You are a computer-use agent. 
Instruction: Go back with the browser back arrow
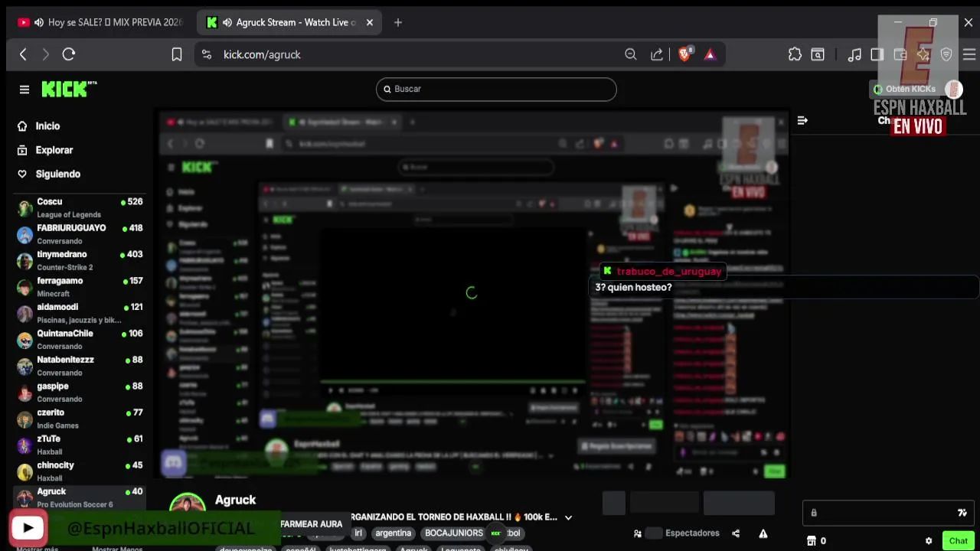pos(23,54)
